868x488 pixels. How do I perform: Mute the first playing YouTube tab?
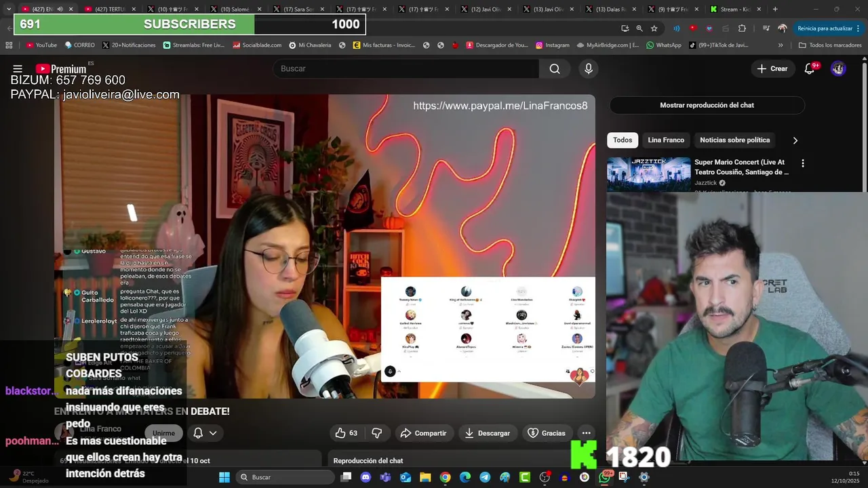(60, 9)
